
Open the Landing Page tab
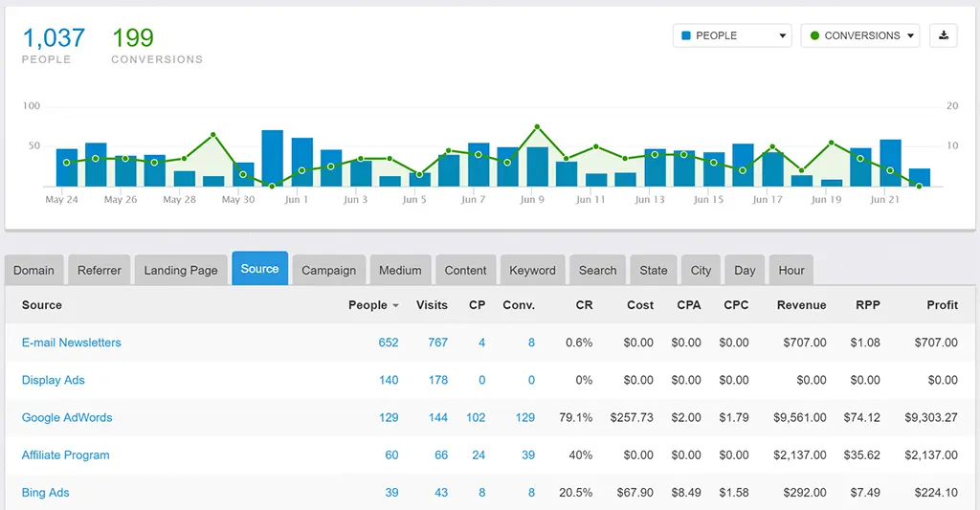[x=180, y=270]
